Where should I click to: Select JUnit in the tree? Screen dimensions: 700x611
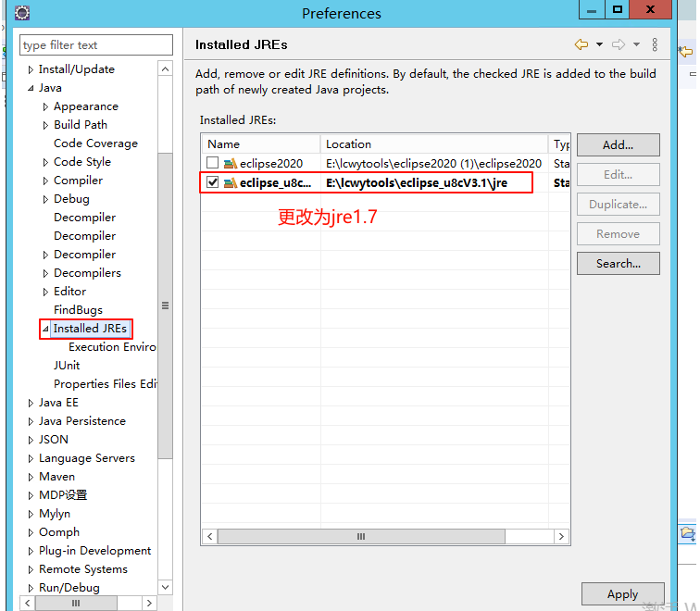coord(67,366)
